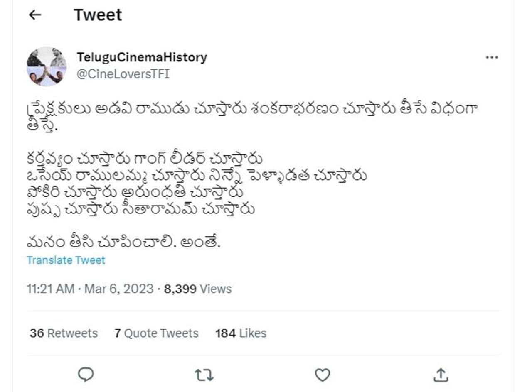Click the line starting with కర్తవ్యం చూస్తారు
Viewport: 532px width, 392px height.
click(x=144, y=159)
